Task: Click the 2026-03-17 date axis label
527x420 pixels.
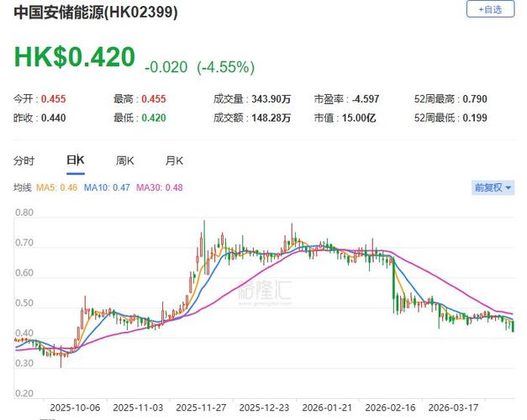Action: coord(453,407)
